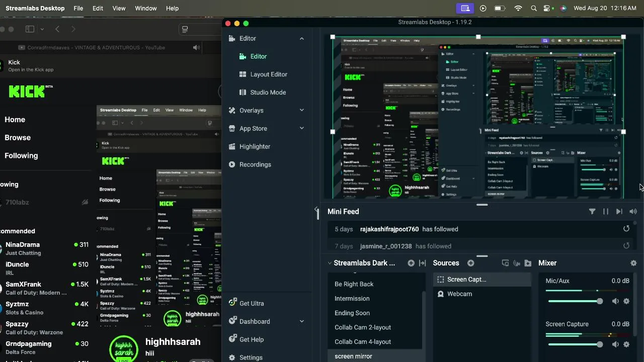Mute the Screen Capture audio channel
This screenshot has width=644, height=362.
pos(615,344)
